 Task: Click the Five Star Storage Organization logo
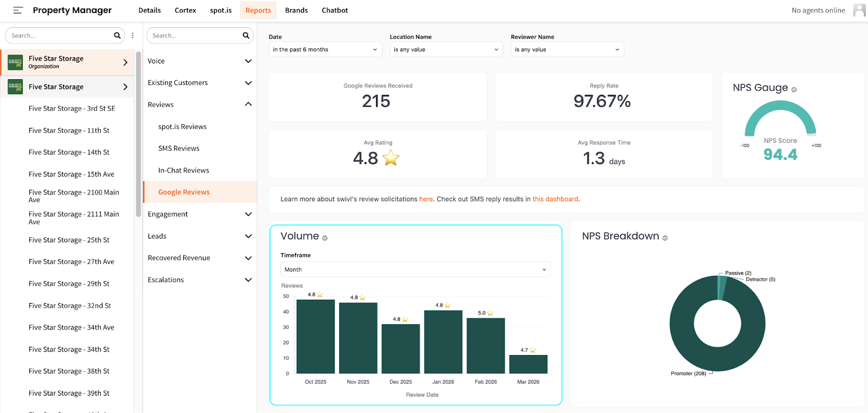point(15,62)
